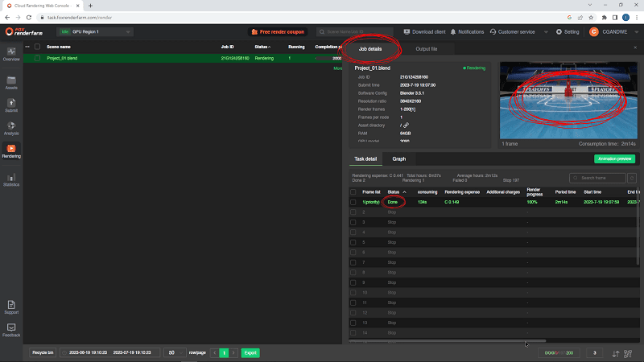Switch to the Output file tab
This screenshot has width=644, height=362.
coord(427,49)
